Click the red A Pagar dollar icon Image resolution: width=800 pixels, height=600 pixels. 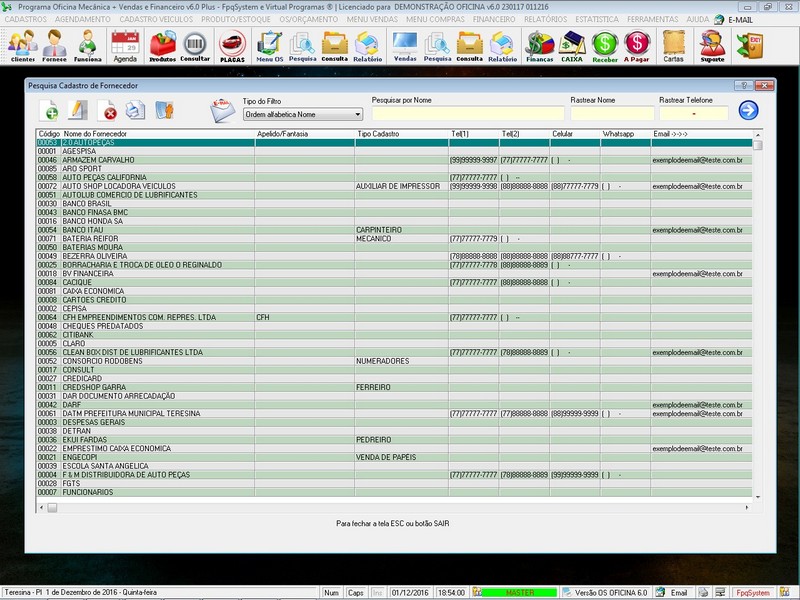point(637,46)
